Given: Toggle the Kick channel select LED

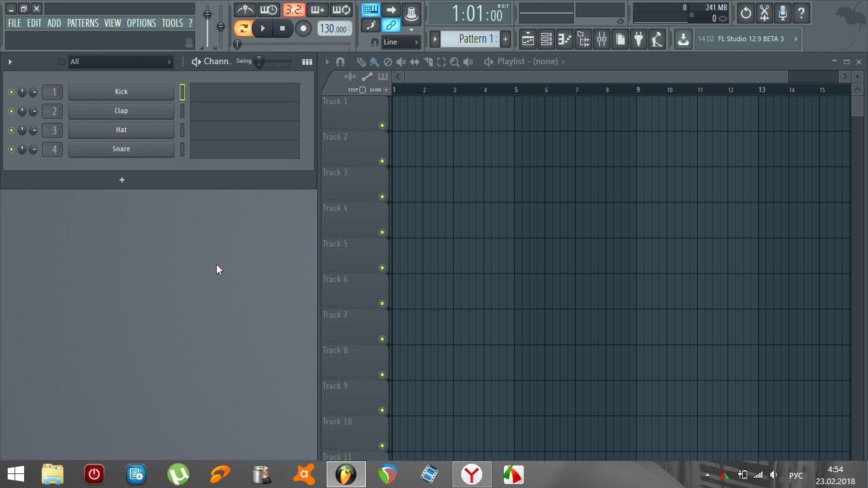Looking at the screenshot, I should click(x=182, y=92).
